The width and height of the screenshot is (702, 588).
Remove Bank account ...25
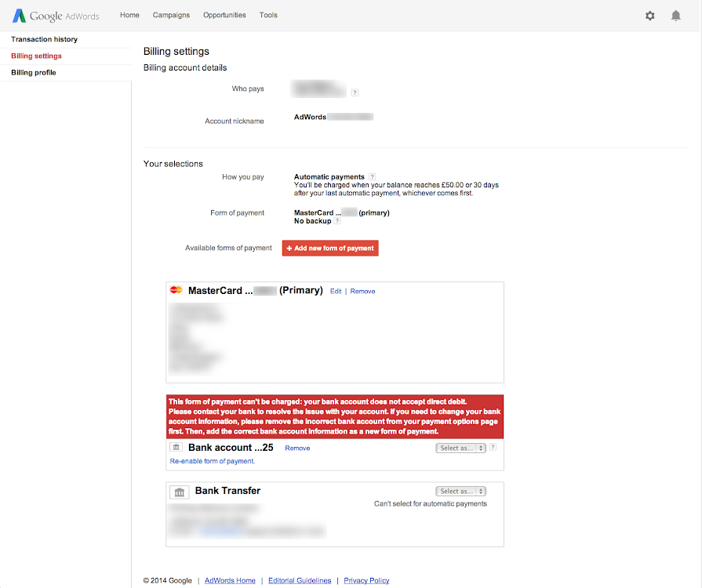(297, 448)
